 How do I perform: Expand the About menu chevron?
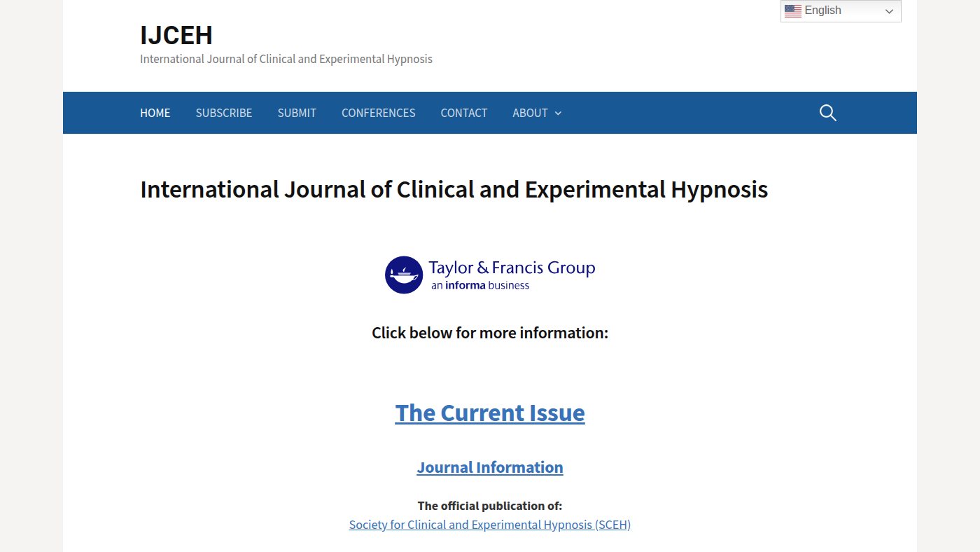(558, 113)
